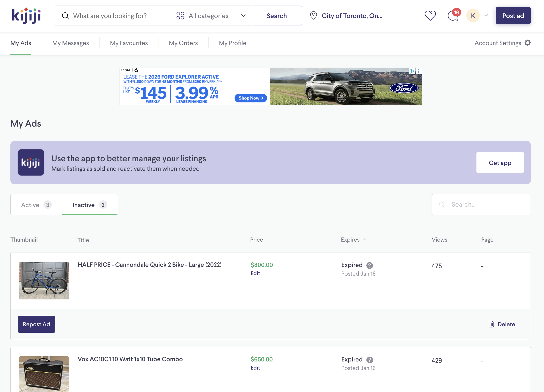544x392 pixels.
Task: Open the All categories dropdown
Action: [x=243, y=16]
